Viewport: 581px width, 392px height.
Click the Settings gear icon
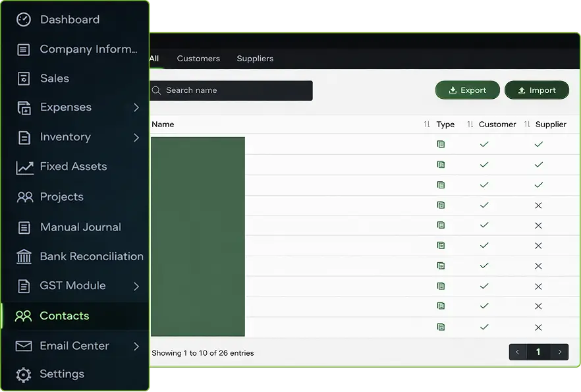click(x=24, y=374)
